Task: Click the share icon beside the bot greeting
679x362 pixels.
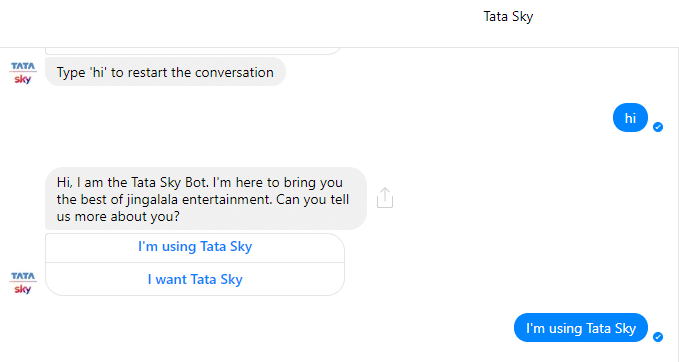Action: (385, 198)
